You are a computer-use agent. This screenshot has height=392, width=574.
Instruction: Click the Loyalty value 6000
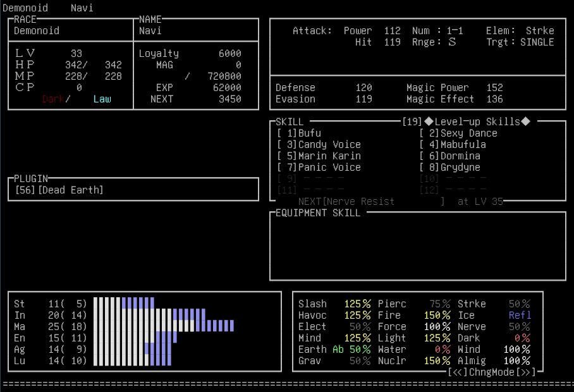click(x=230, y=54)
